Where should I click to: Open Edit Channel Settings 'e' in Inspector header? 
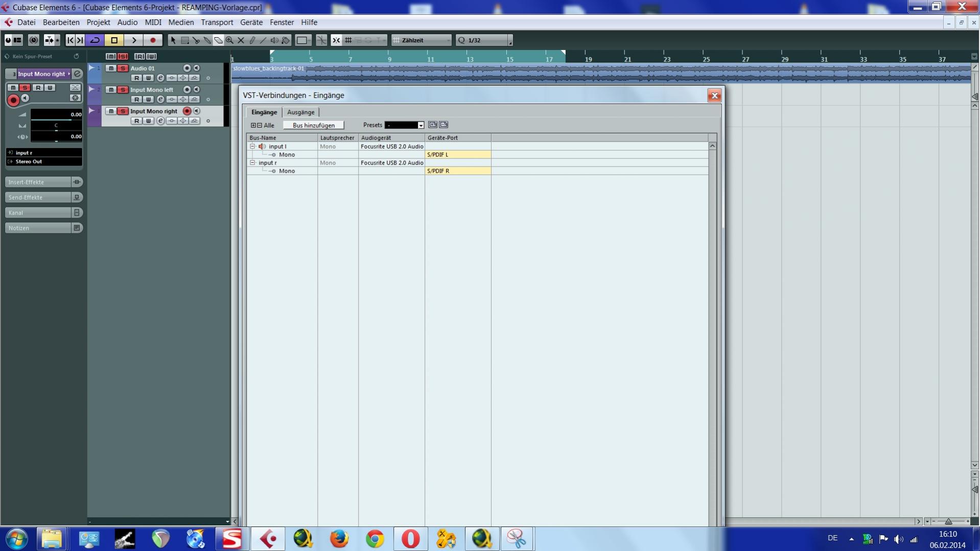tap(78, 74)
